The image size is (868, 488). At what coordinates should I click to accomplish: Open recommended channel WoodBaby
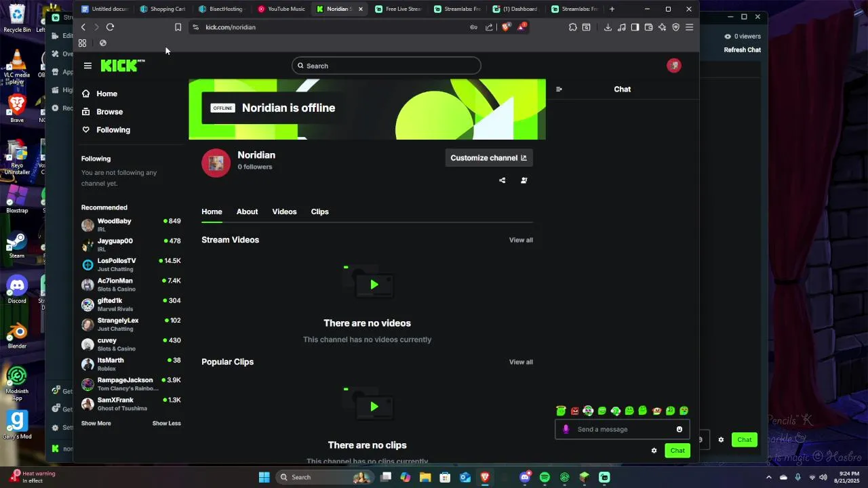pyautogui.click(x=131, y=225)
